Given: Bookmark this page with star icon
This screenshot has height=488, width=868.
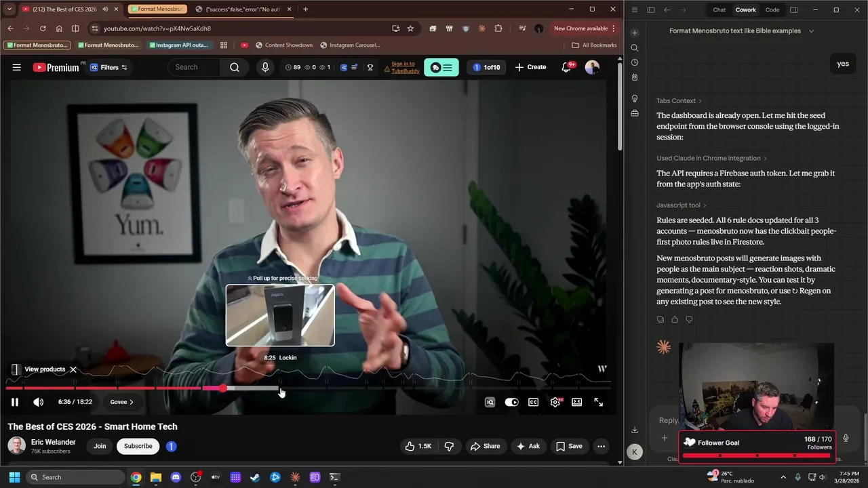Looking at the screenshot, I should click(410, 28).
